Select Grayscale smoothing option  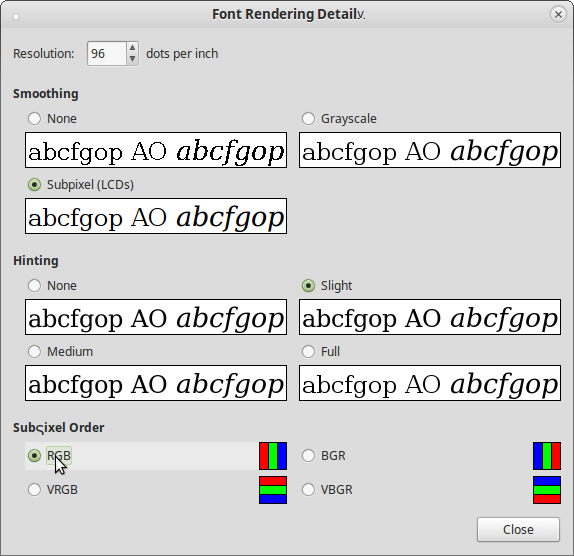tap(308, 119)
